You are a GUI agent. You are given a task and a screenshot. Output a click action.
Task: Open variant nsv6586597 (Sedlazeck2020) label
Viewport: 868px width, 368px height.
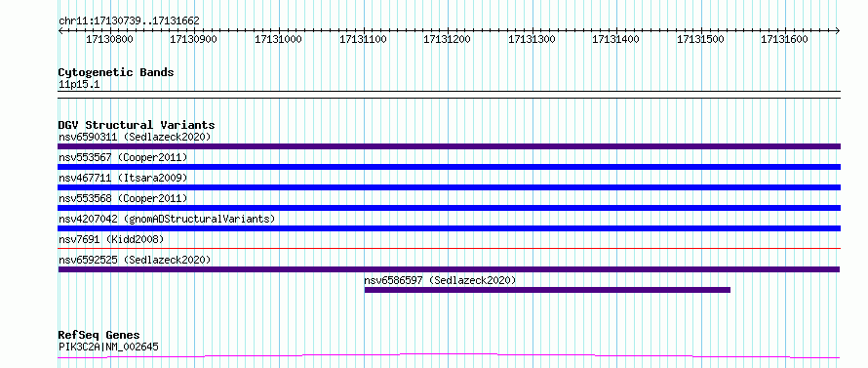click(x=440, y=280)
